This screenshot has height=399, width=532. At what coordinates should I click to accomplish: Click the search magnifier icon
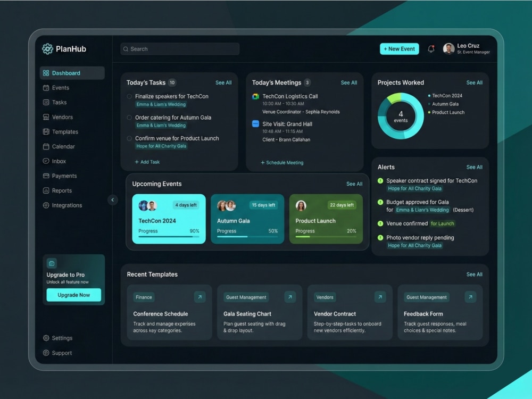click(x=126, y=49)
